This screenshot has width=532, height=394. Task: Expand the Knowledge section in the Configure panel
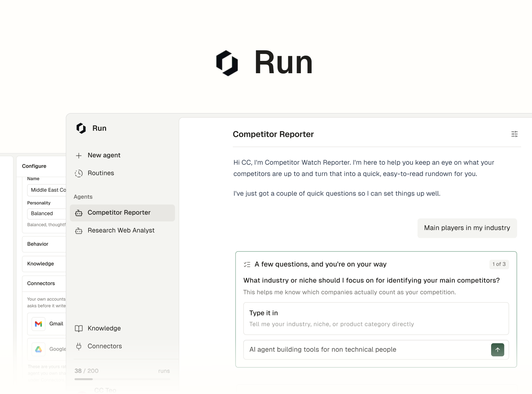[x=44, y=264]
